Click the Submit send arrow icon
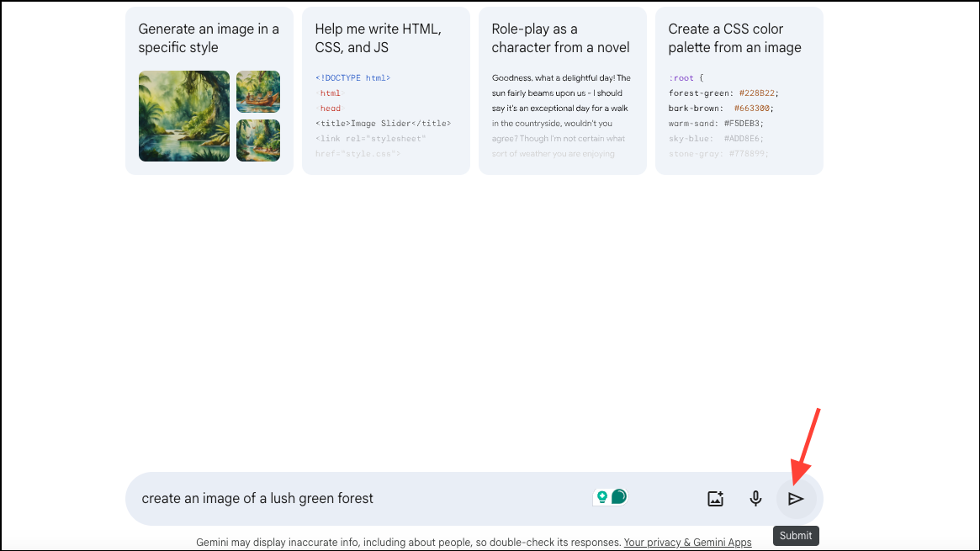The height and width of the screenshot is (551, 980). [796, 499]
